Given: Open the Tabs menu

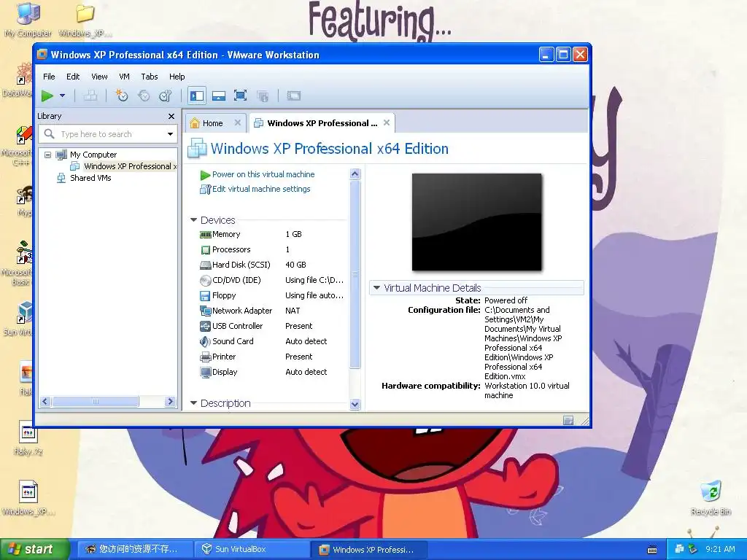Looking at the screenshot, I should (x=149, y=77).
